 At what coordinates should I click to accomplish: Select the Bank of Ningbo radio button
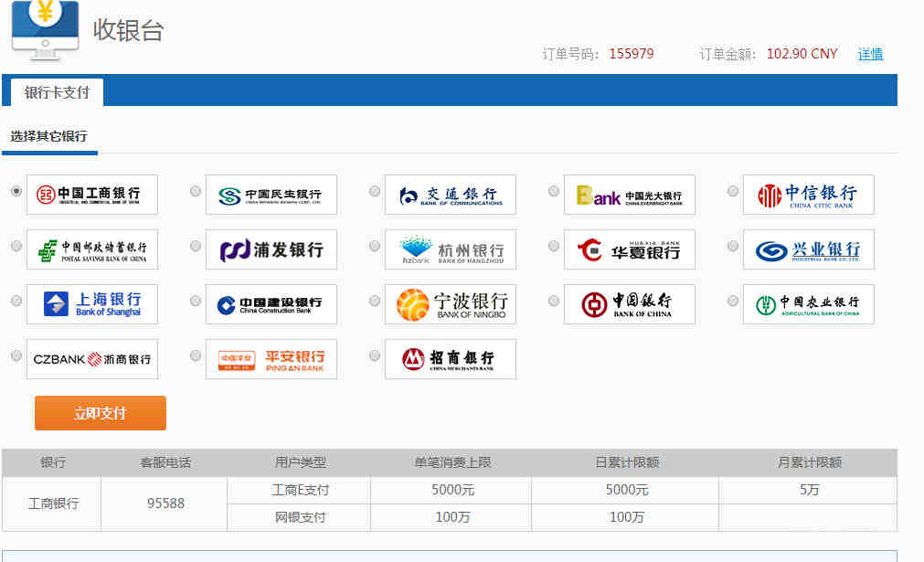point(375,301)
